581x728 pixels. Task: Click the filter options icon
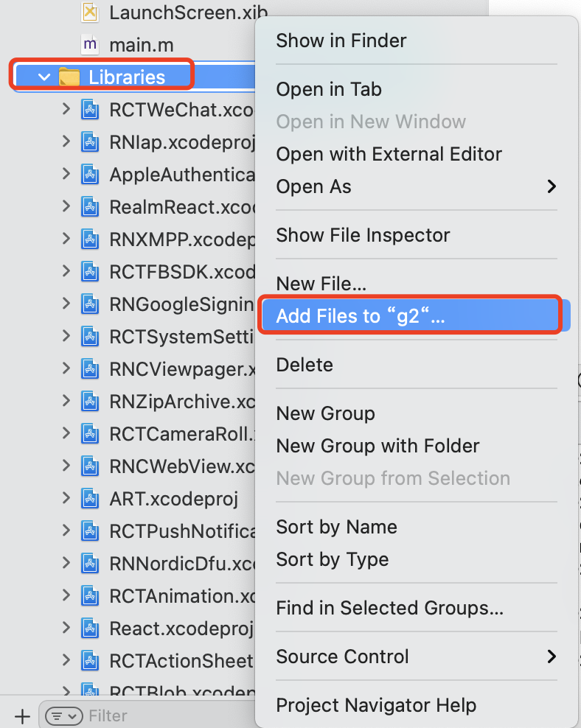tap(64, 715)
